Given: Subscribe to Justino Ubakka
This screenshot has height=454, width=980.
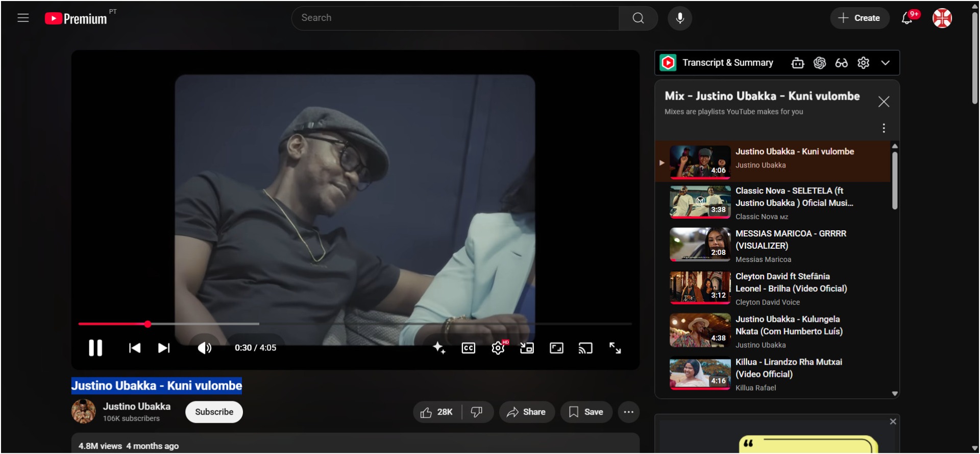Looking at the screenshot, I should [214, 412].
